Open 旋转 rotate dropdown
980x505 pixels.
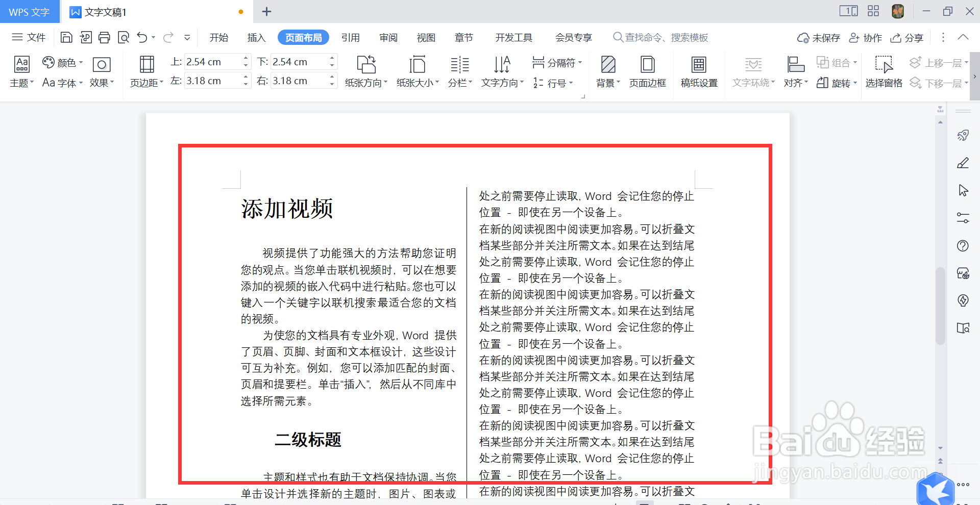click(x=837, y=83)
